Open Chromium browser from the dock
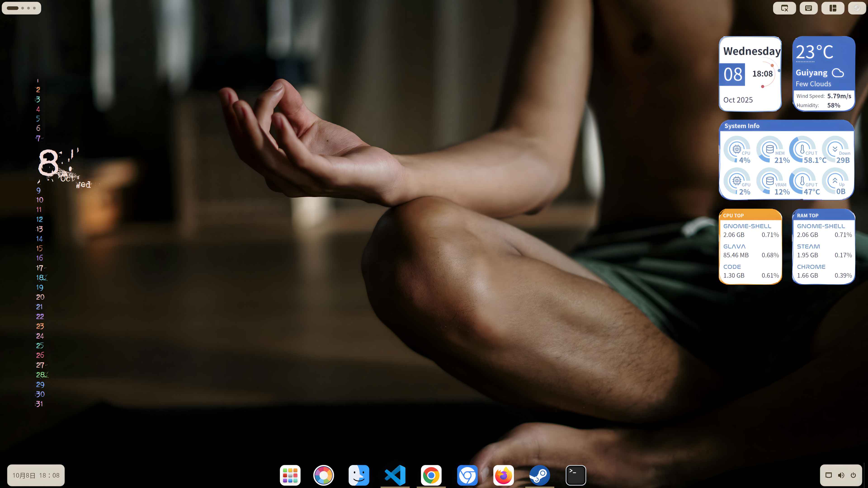 click(467, 475)
